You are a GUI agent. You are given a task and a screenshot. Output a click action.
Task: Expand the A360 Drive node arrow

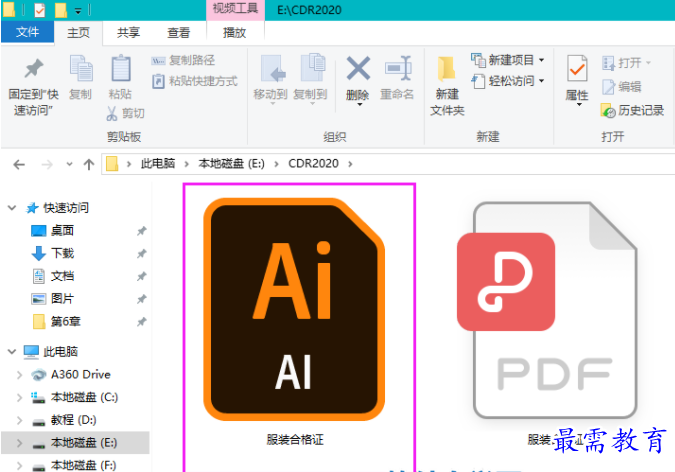click(19, 375)
